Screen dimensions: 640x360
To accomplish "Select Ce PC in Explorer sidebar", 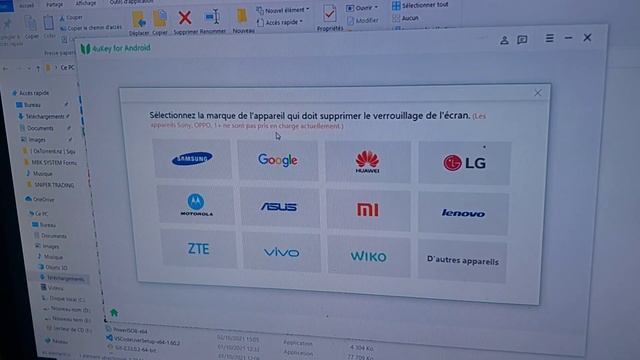I will [38, 213].
